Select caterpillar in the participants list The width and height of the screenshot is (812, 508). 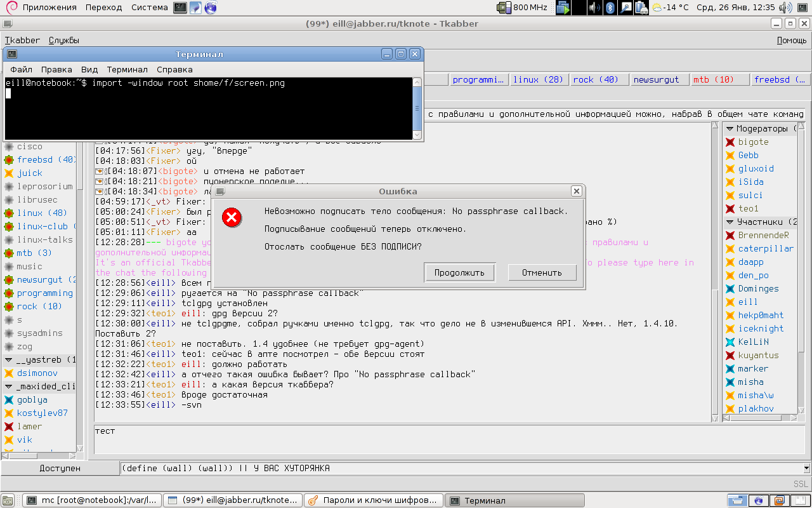pos(766,249)
